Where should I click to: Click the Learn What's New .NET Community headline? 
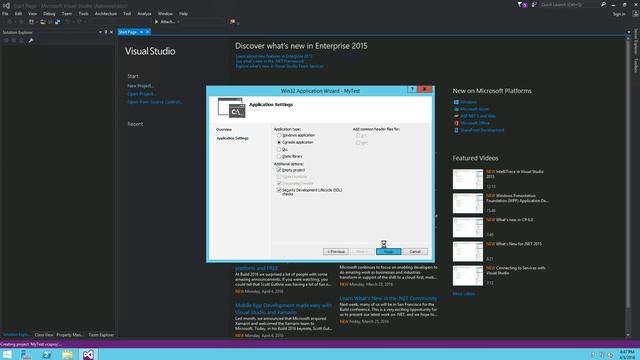coord(388,298)
